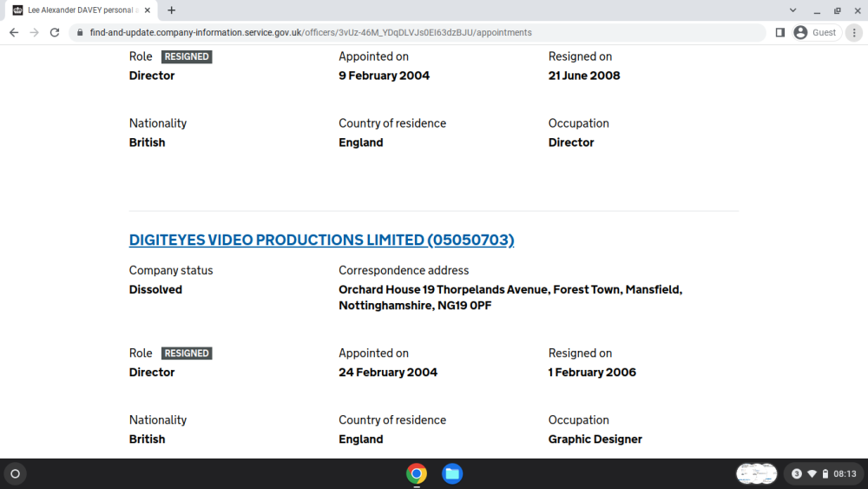This screenshot has height=489, width=868.
Task: Open the Files app on shelf
Action: pyautogui.click(x=452, y=474)
